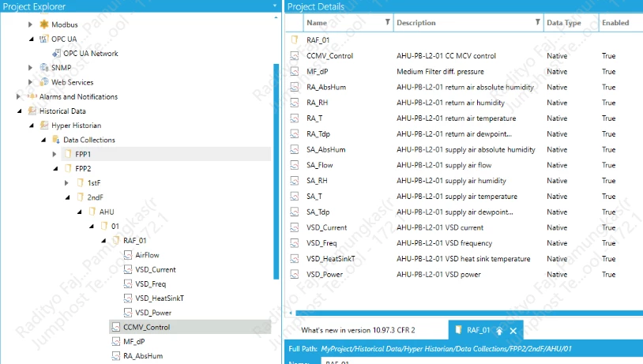Click 'AHU-PB-L2-01 VSD frequency' description

coord(444,243)
